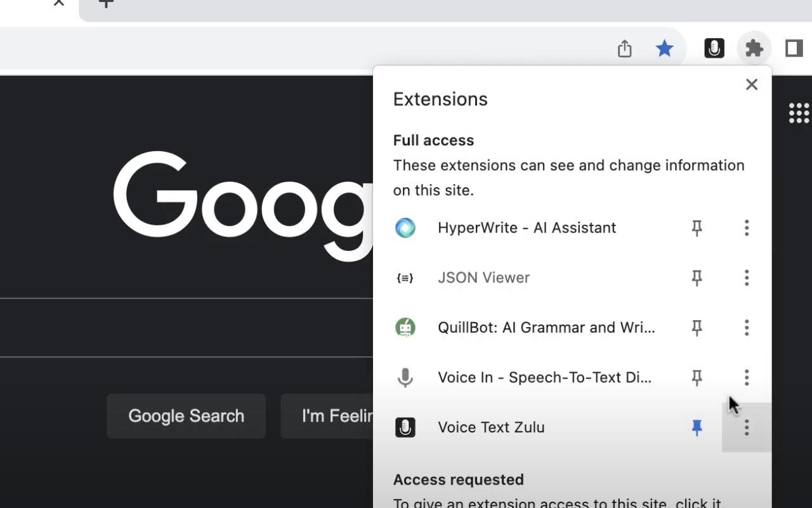Open more options for JSON Viewer

(747, 277)
